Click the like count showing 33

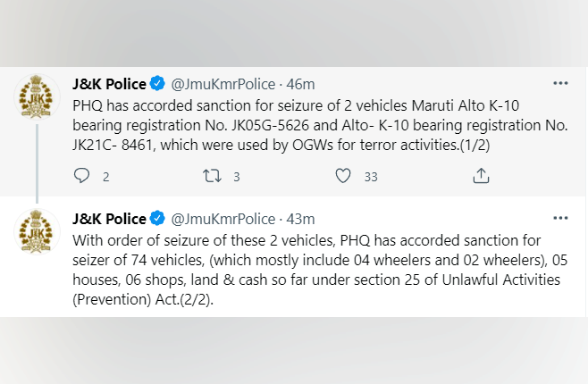point(371,177)
